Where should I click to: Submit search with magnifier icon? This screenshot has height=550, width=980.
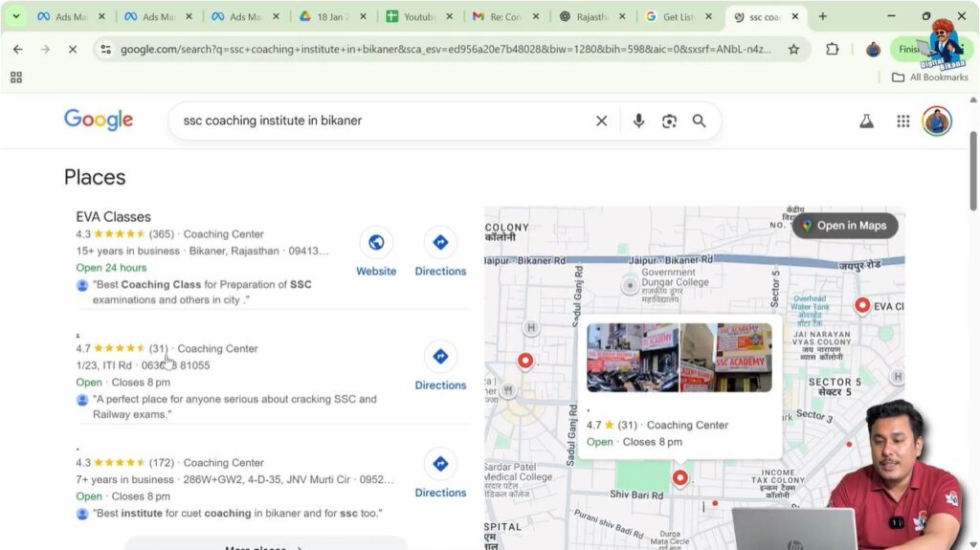tap(699, 121)
